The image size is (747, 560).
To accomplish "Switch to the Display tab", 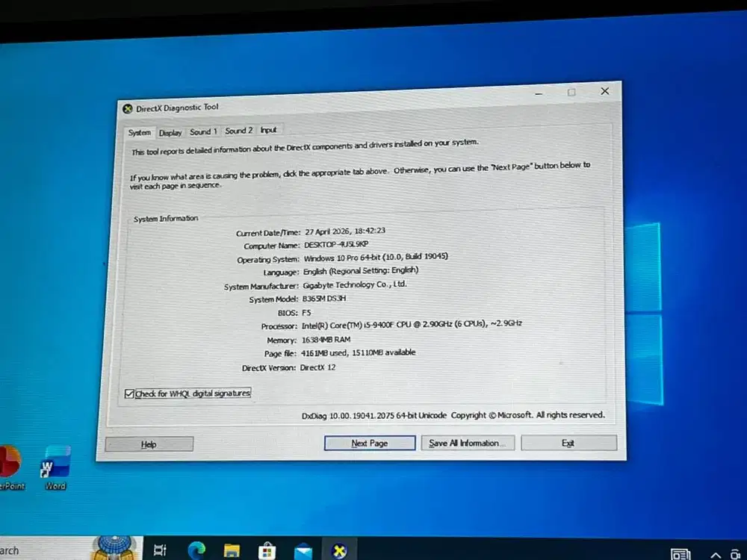I will tap(170, 131).
